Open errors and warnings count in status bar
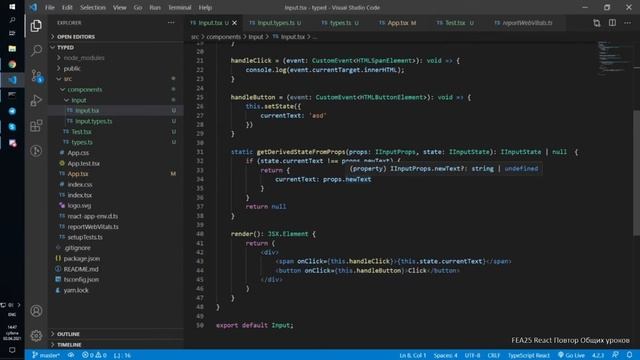 (94, 355)
